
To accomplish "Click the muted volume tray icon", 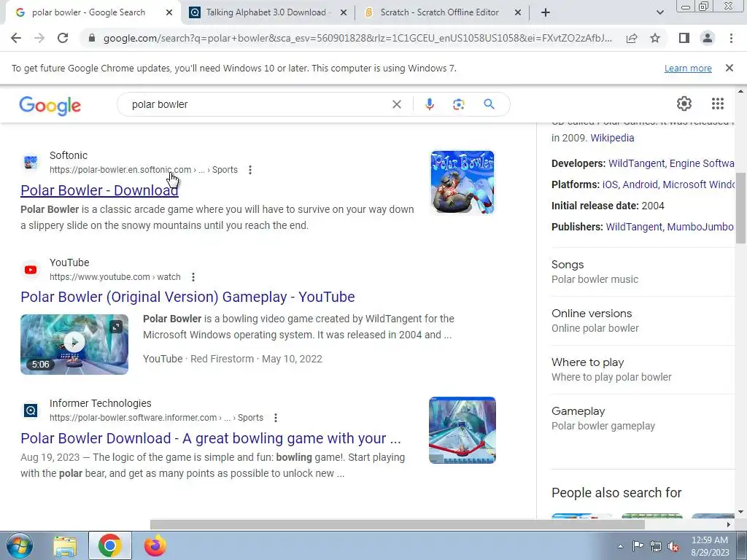I will (673, 547).
